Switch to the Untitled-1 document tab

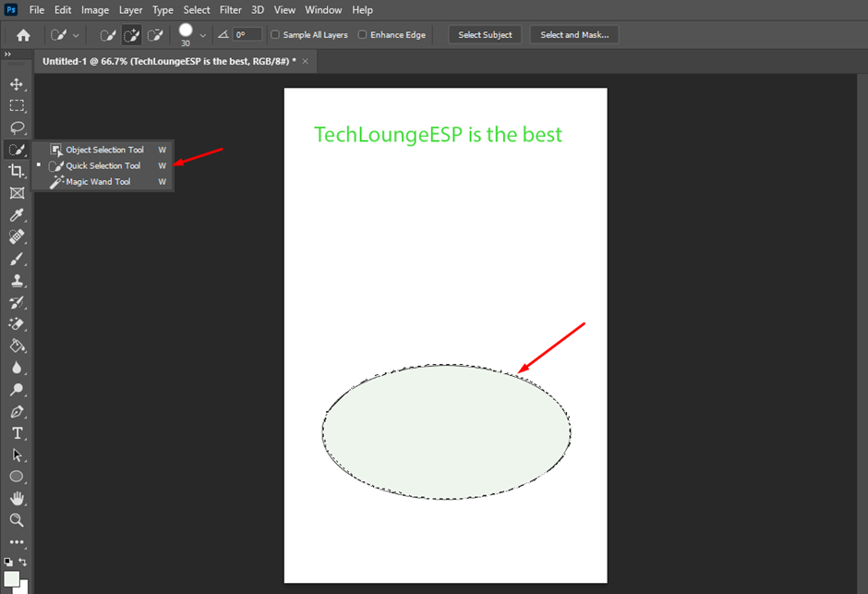169,62
